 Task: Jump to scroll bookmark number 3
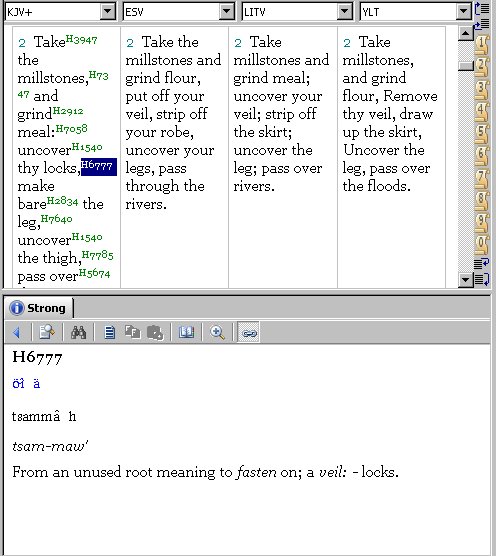pos(481,89)
